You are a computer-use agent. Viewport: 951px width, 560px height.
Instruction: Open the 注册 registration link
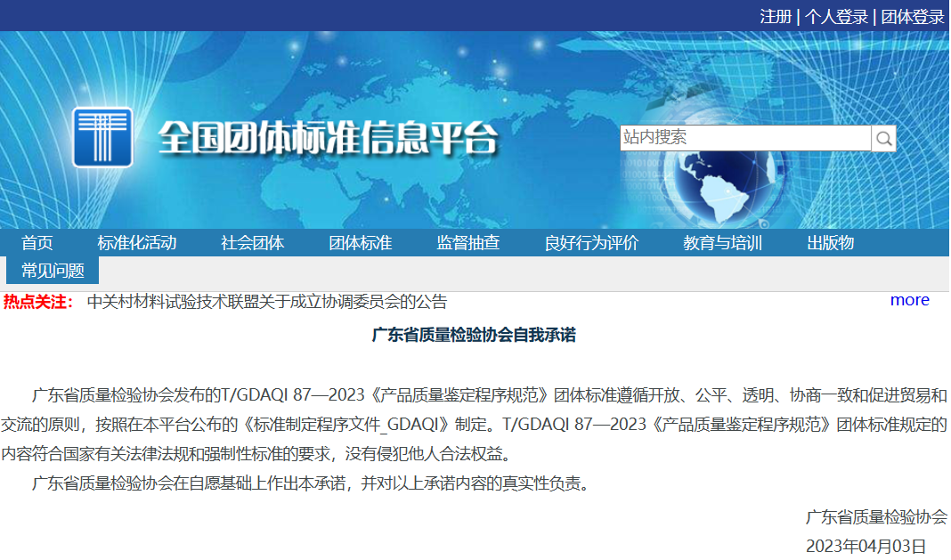pos(776,16)
